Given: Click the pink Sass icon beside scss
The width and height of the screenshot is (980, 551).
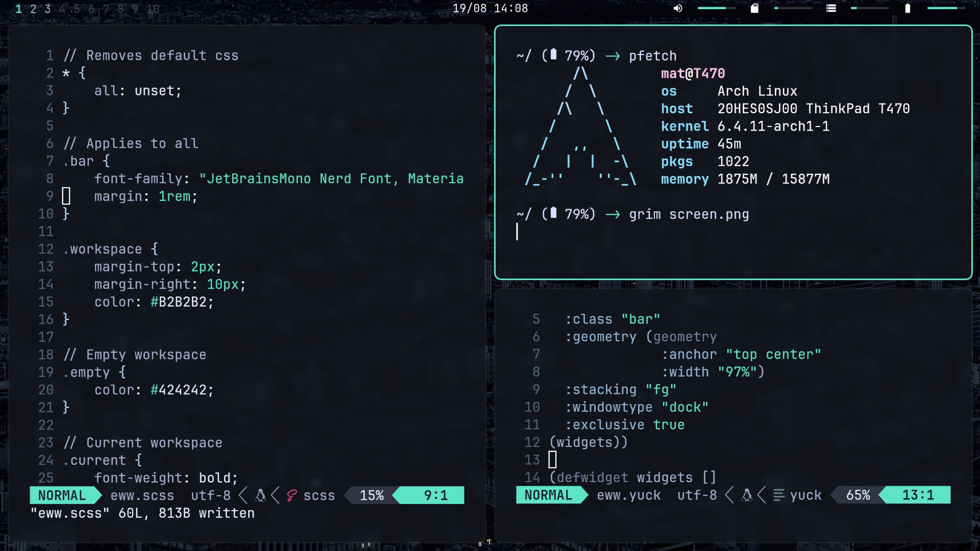Looking at the screenshot, I should click(292, 495).
